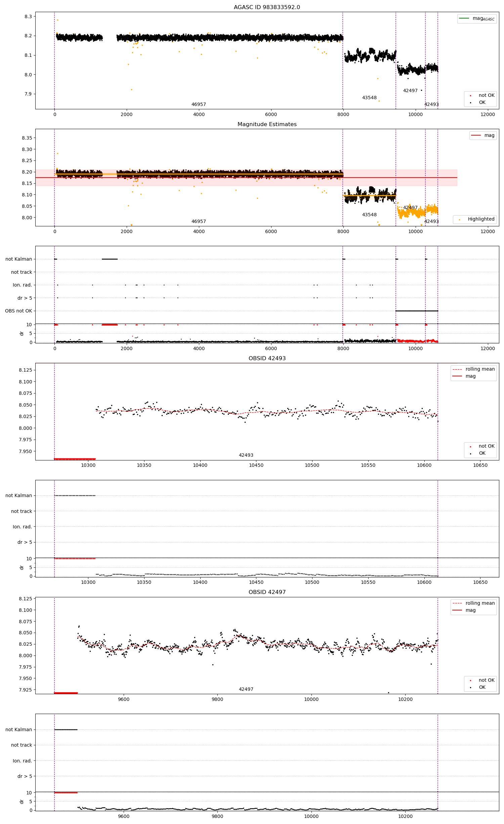504x824 pixels.
Task: Click the green line swatch in mag AGASC legend
Action: [464, 18]
